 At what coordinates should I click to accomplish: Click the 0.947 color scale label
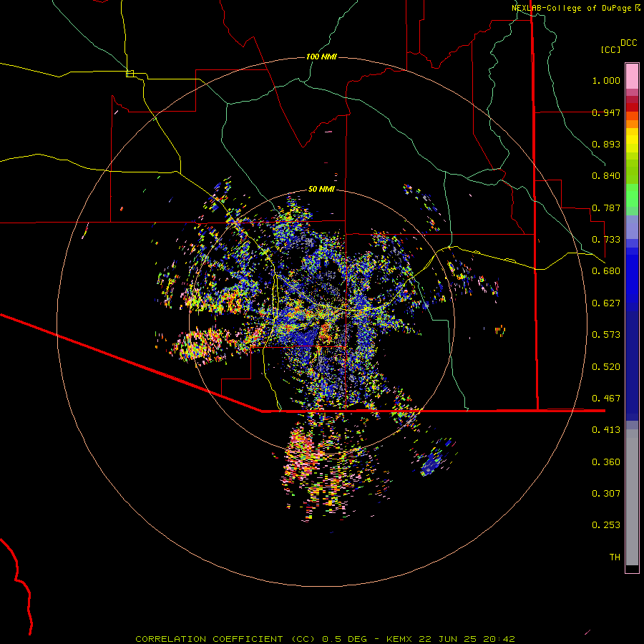coord(606,112)
